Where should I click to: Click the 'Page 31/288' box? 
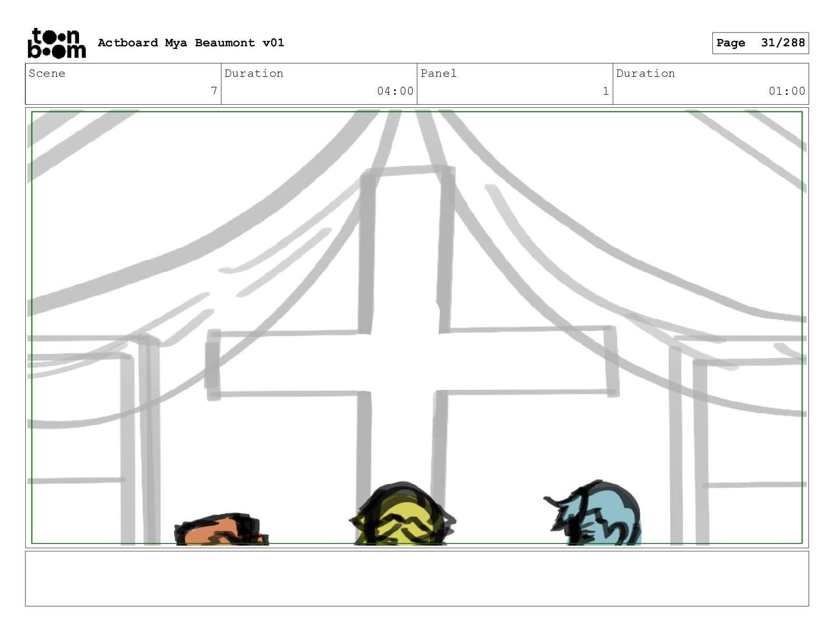tap(760, 43)
